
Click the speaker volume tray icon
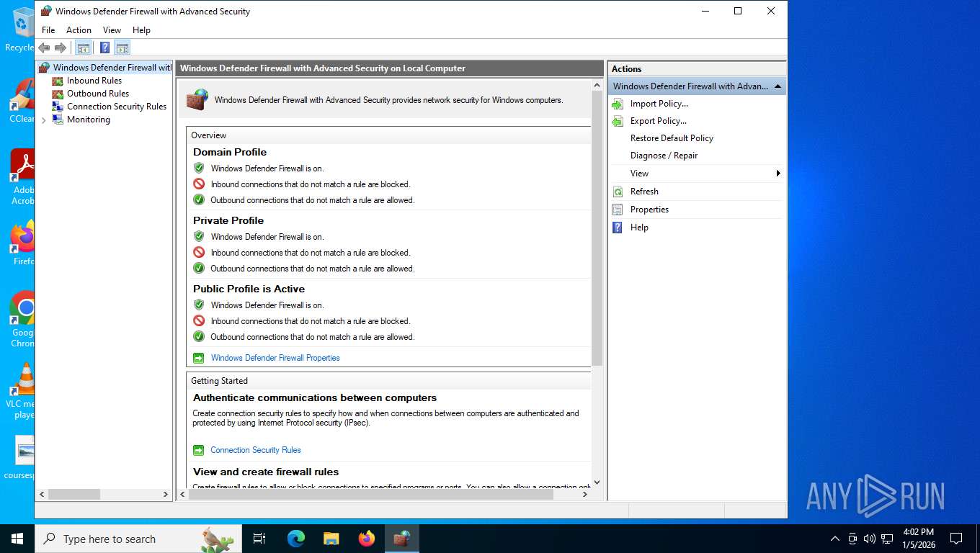coord(869,539)
